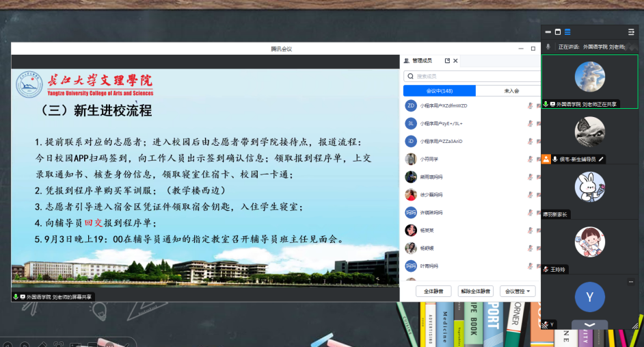Open the video panel top-right menu icon
Image resolution: width=644 pixels, height=347 pixels.
point(631,32)
